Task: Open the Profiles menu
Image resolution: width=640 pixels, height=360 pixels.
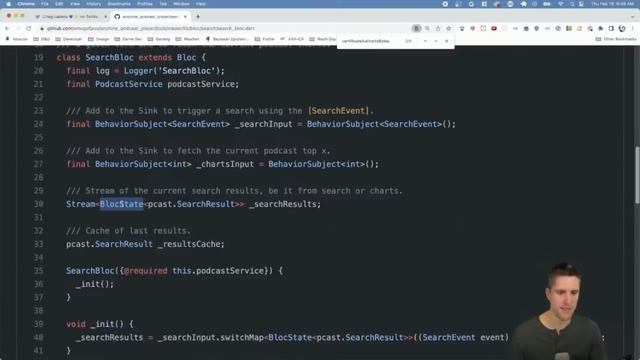Action: click(x=144, y=4)
